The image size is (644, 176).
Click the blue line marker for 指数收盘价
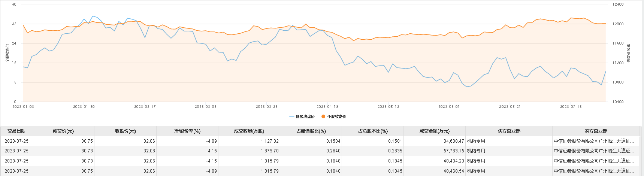(292, 117)
